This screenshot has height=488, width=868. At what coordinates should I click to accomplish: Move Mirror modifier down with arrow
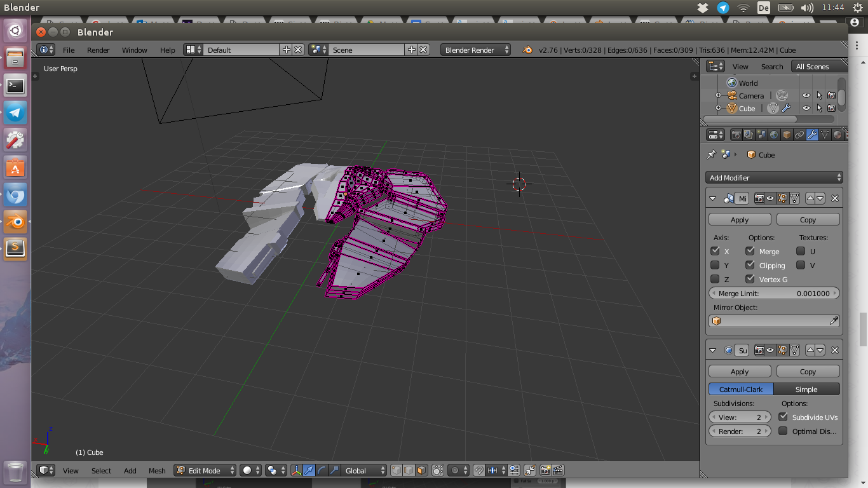point(820,198)
